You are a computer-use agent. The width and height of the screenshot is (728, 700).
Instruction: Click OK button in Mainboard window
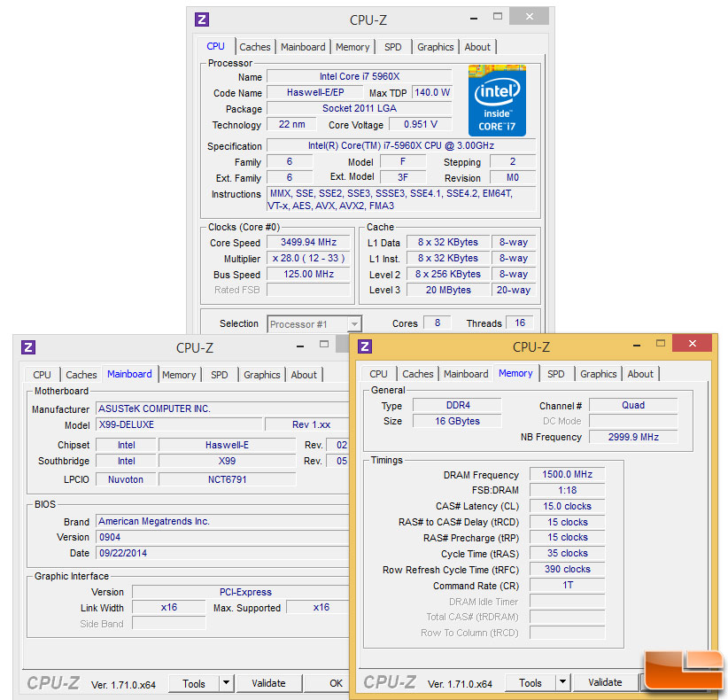[328, 683]
